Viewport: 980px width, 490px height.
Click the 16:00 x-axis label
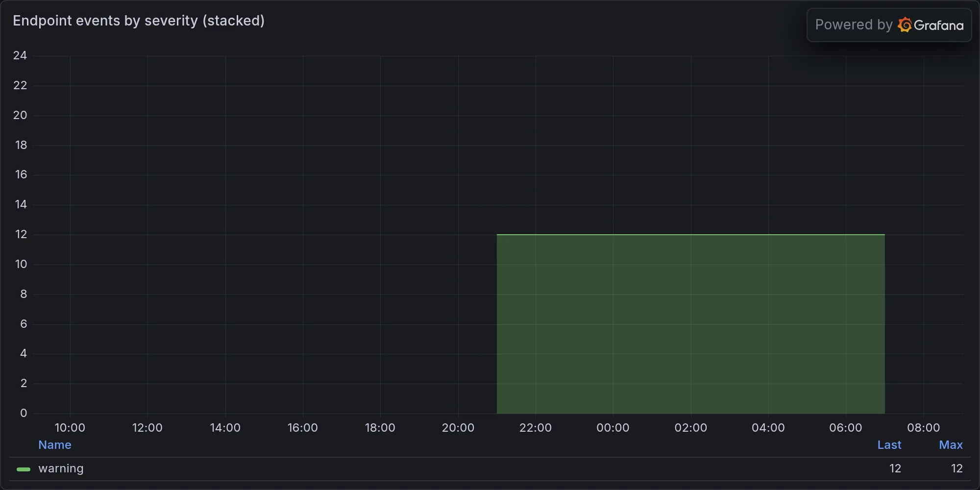pos(303,428)
